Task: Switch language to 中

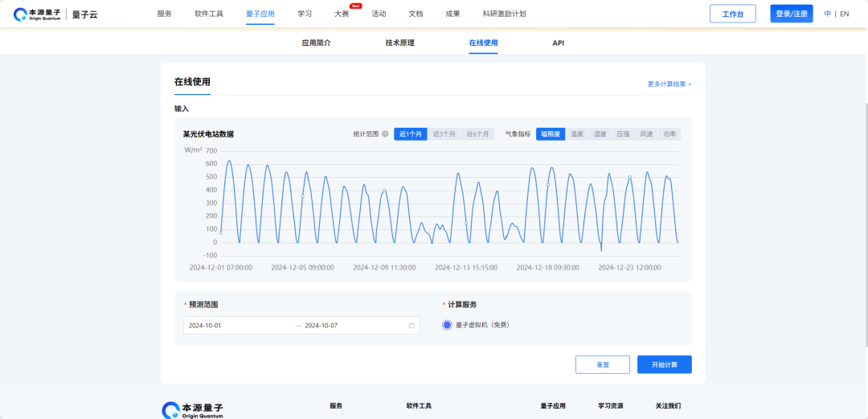Action: pyautogui.click(x=828, y=14)
